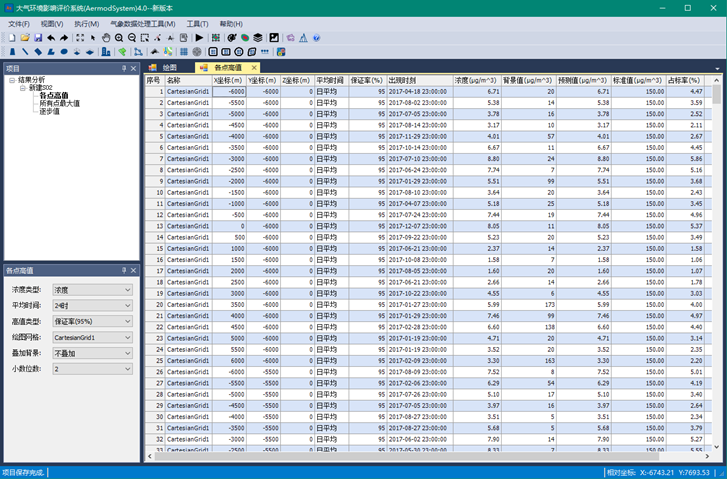This screenshot has height=479, width=727.
Task: Expand the 叠加背景 dropdown
Action: point(92,353)
